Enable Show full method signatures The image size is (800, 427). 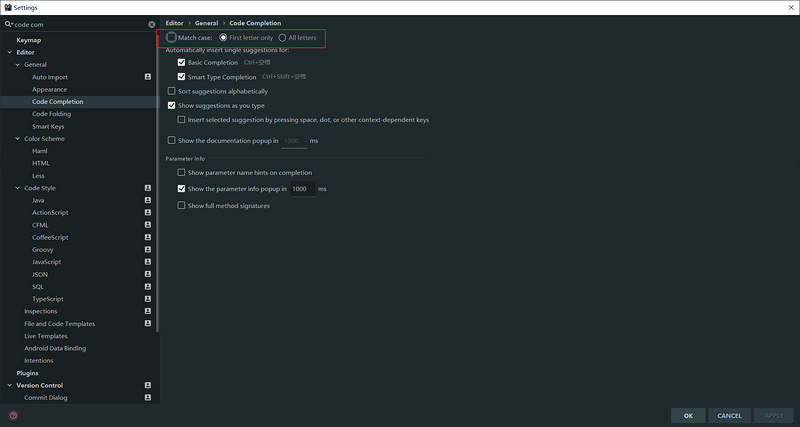[181, 206]
